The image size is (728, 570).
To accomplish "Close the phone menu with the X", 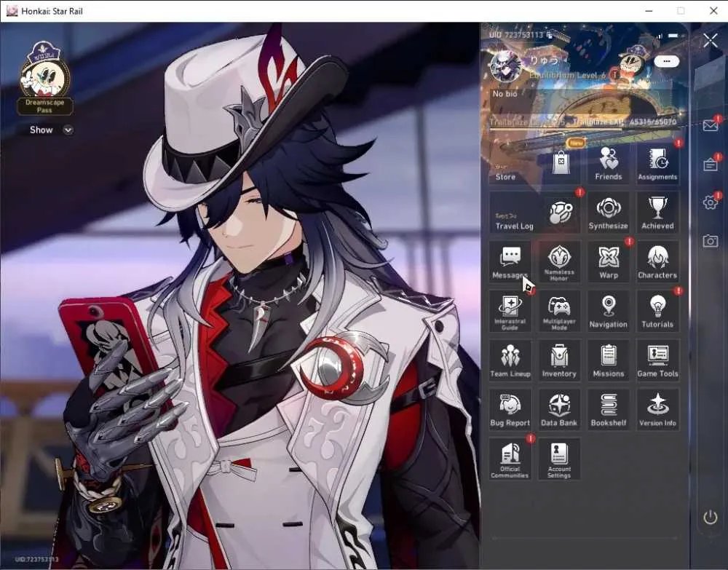I will pos(711,41).
